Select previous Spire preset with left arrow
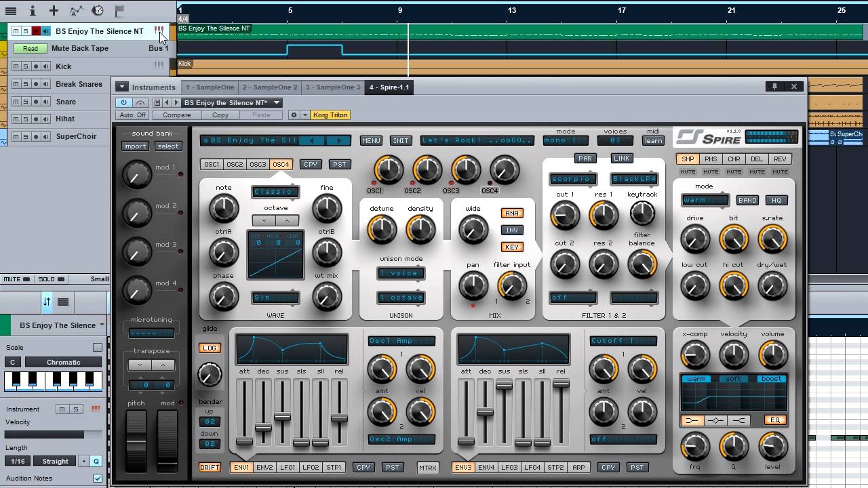 pos(313,140)
